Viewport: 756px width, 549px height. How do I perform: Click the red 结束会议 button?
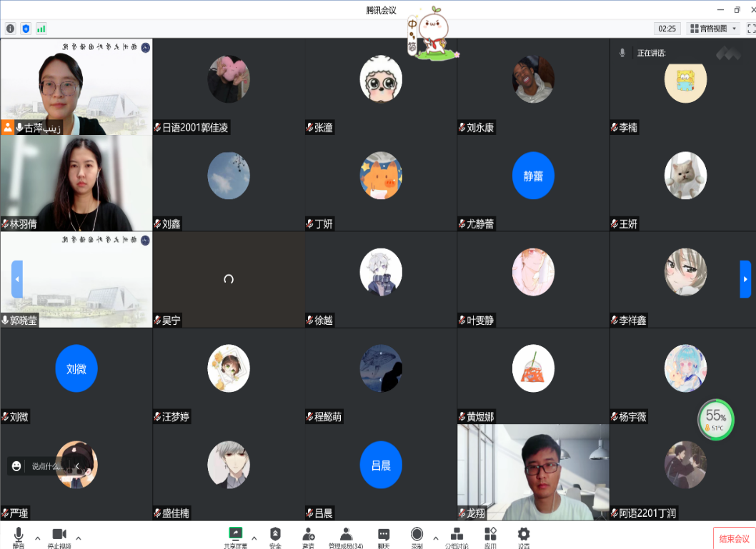(x=734, y=539)
